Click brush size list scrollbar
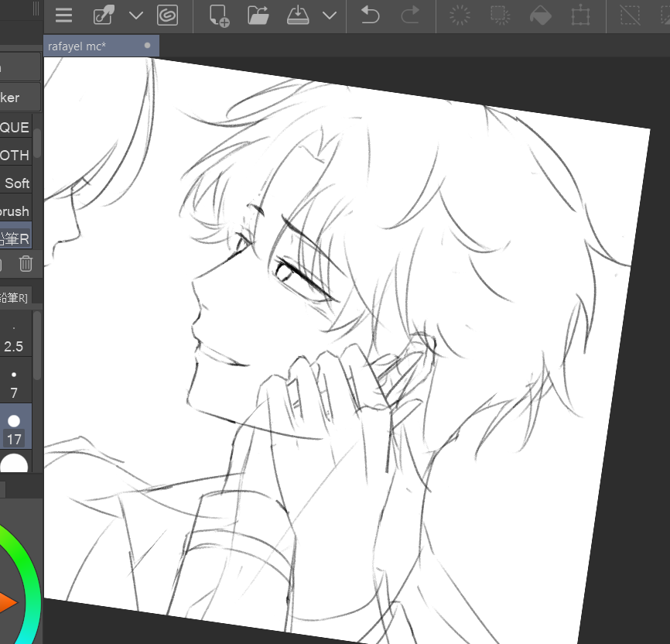 click(37, 345)
